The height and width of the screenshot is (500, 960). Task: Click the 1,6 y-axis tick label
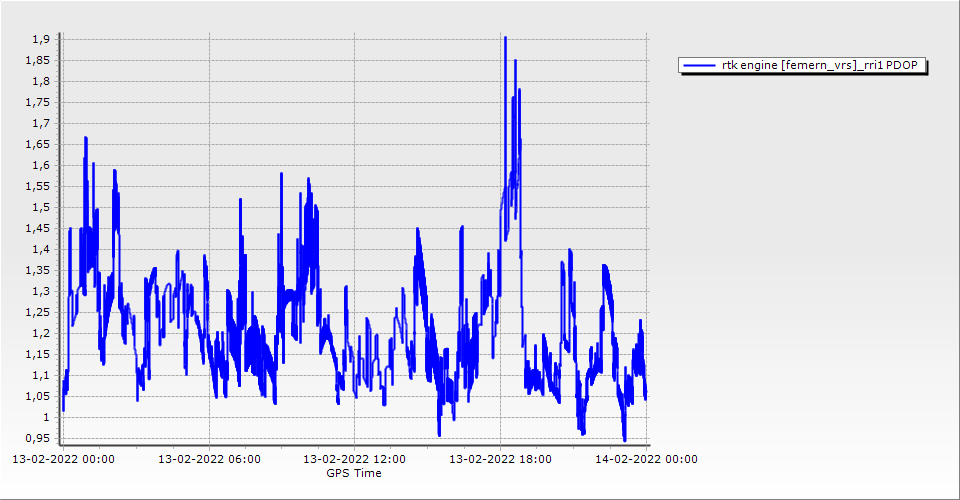pyautogui.click(x=40, y=165)
